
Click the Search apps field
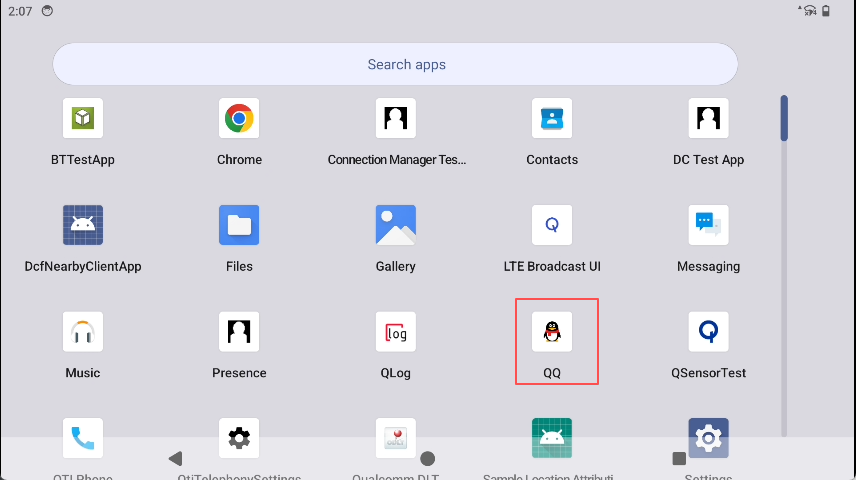(x=395, y=64)
